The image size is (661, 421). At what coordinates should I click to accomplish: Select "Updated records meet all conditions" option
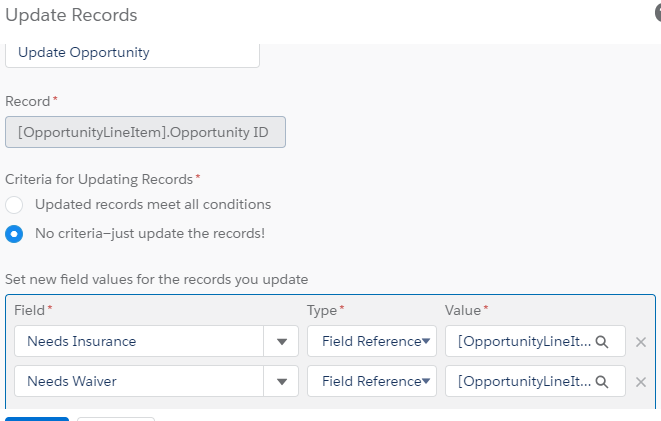(14, 204)
